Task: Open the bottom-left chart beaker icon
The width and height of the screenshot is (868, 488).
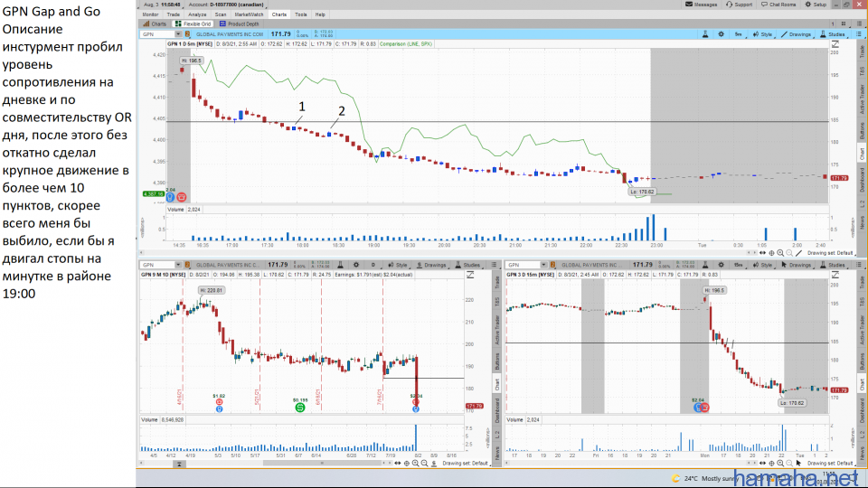Action: [x=341, y=265]
